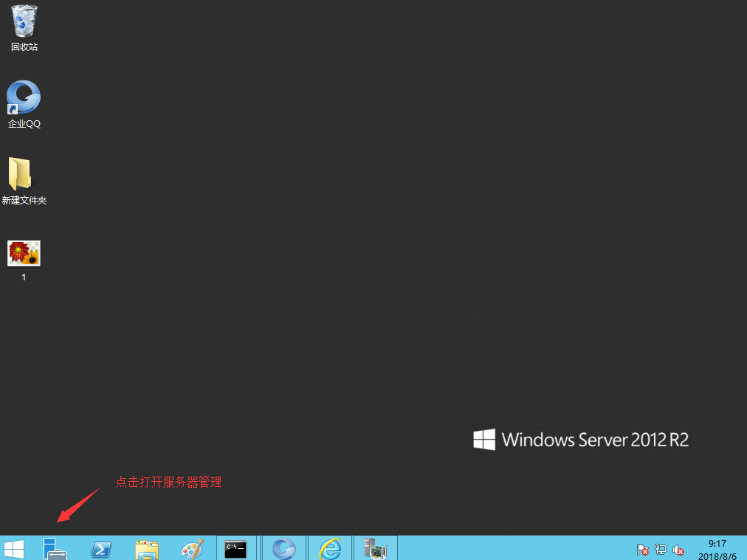Image resolution: width=747 pixels, height=560 pixels.
Task: Launch Windows PowerShell from the taskbar
Action: pos(101,549)
